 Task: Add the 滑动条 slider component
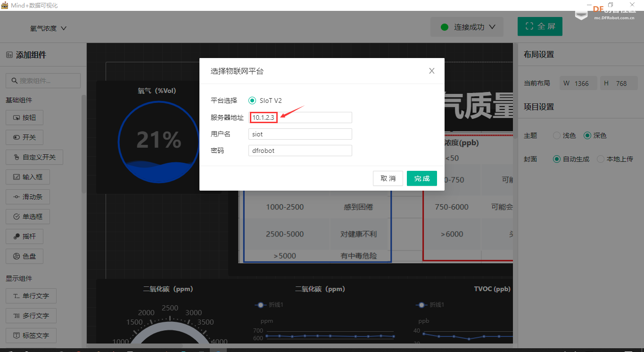coord(28,197)
